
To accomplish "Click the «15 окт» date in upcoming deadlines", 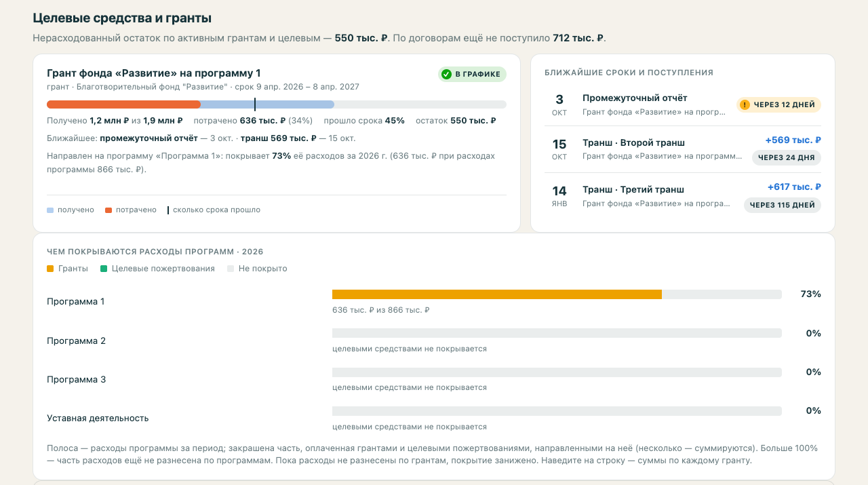I will pyautogui.click(x=559, y=149).
